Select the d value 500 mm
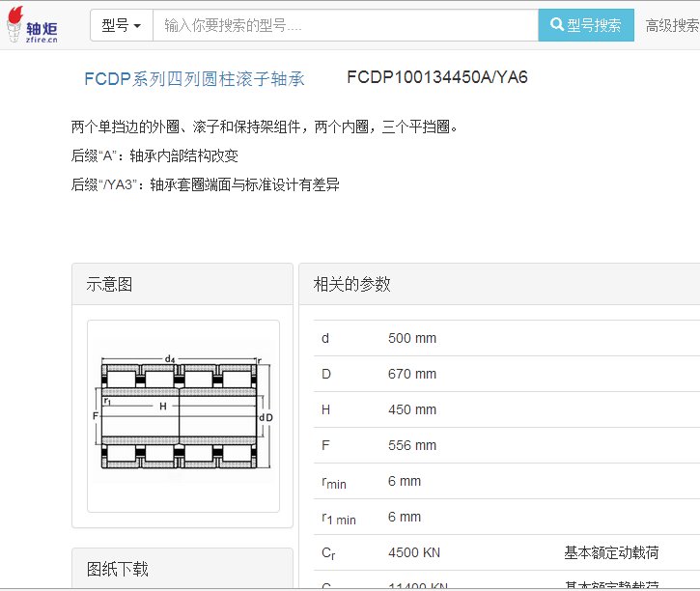Viewport: 700px width, 591px height. [x=412, y=338]
